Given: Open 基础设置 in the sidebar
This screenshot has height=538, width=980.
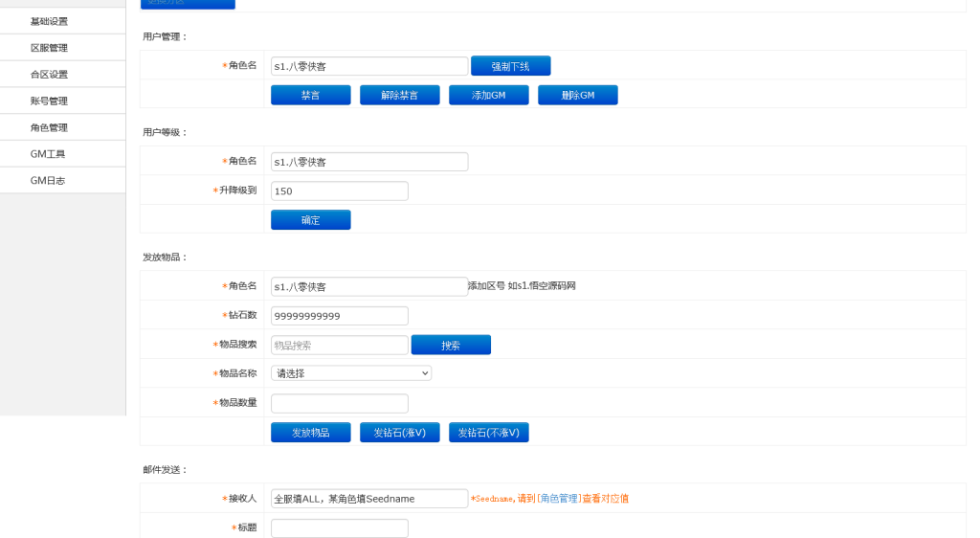Looking at the screenshot, I should [x=62, y=21].
